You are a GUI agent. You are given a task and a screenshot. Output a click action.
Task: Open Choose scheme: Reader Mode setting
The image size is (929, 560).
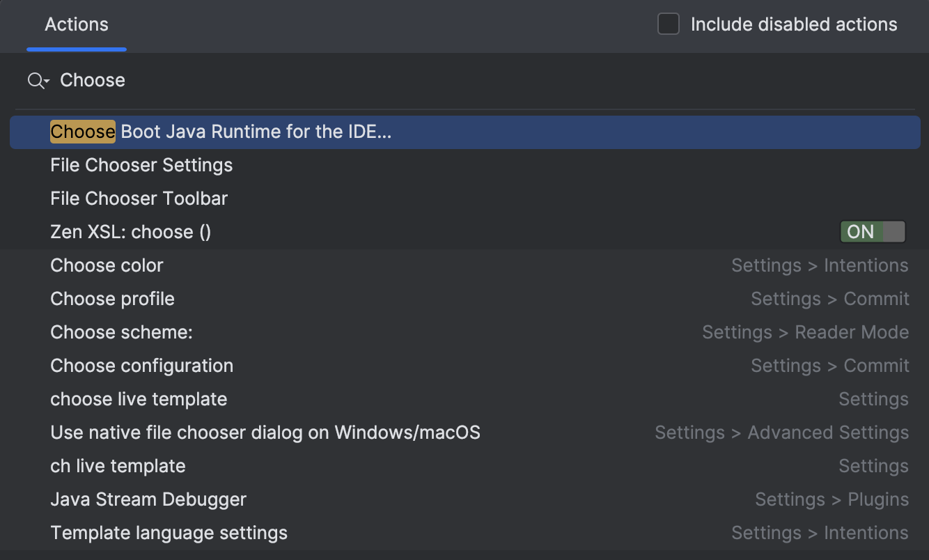pyautogui.click(x=121, y=332)
